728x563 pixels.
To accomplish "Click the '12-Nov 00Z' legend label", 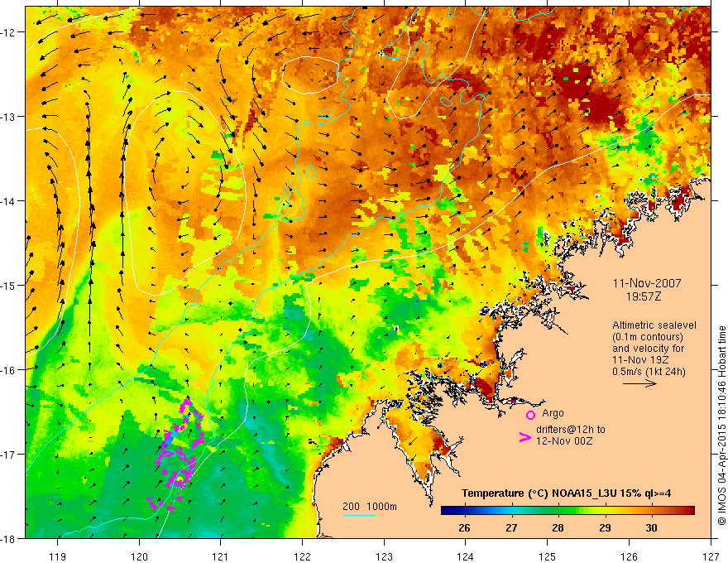I will tap(564, 441).
